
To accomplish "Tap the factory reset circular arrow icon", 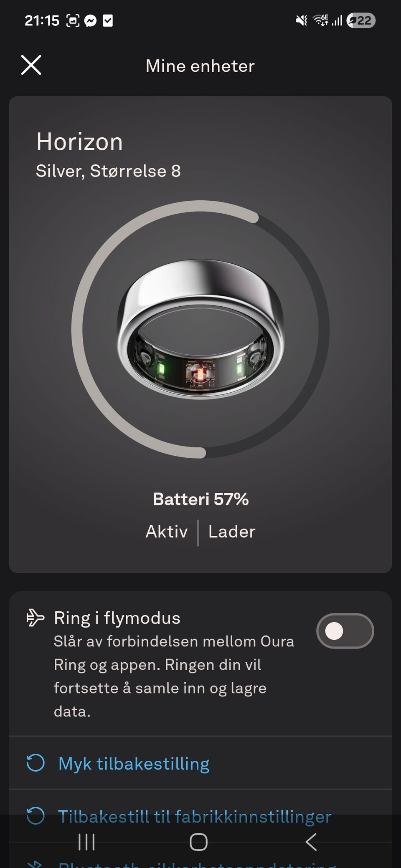I will [36, 816].
